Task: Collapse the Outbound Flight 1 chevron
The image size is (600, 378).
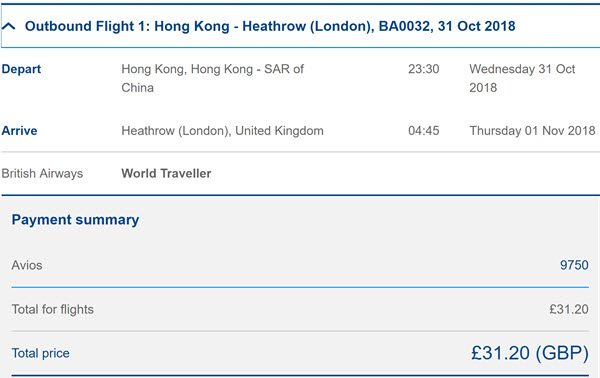Action: 8,26
